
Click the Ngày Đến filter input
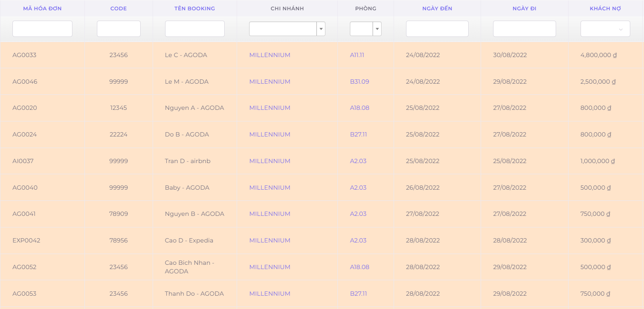click(437, 29)
